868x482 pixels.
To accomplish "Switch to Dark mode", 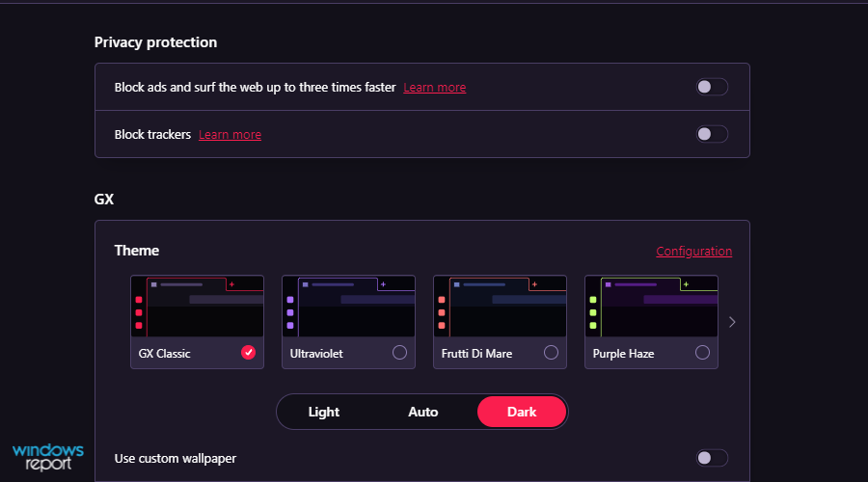I will (522, 412).
